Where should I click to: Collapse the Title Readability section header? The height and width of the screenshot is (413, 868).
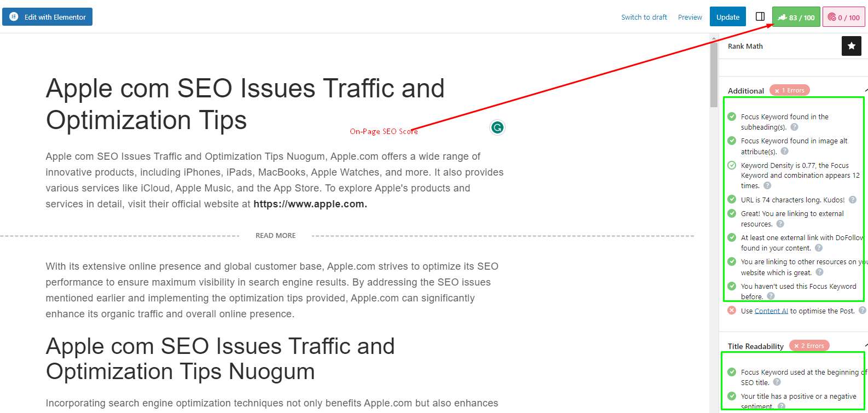click(x=793, y=346)
